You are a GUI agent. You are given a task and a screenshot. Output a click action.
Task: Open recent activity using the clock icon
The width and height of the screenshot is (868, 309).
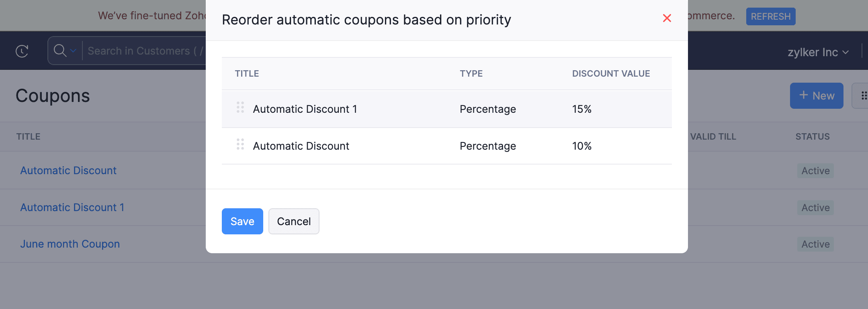coord(22,51)
